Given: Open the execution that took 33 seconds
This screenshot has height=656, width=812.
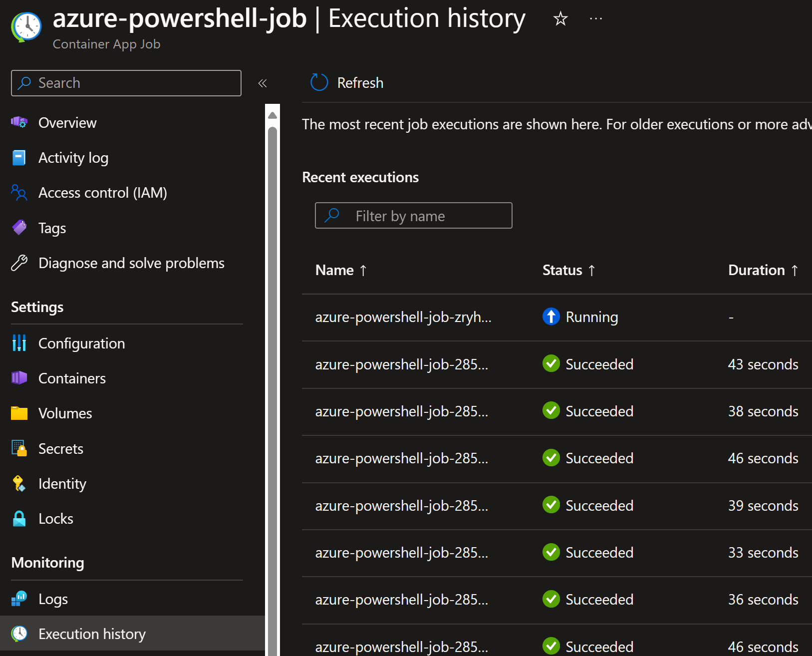Looking at the screenshot, I should [402, 553].
